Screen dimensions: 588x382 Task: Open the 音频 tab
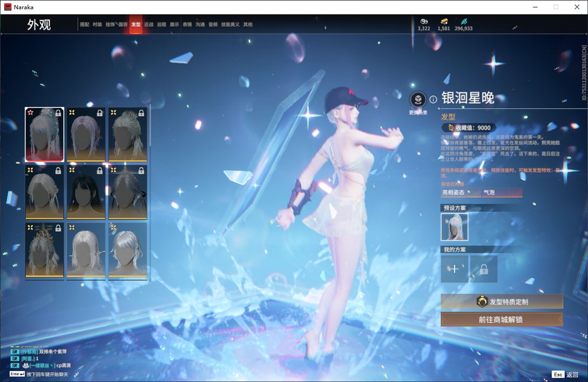pos(213,24)
